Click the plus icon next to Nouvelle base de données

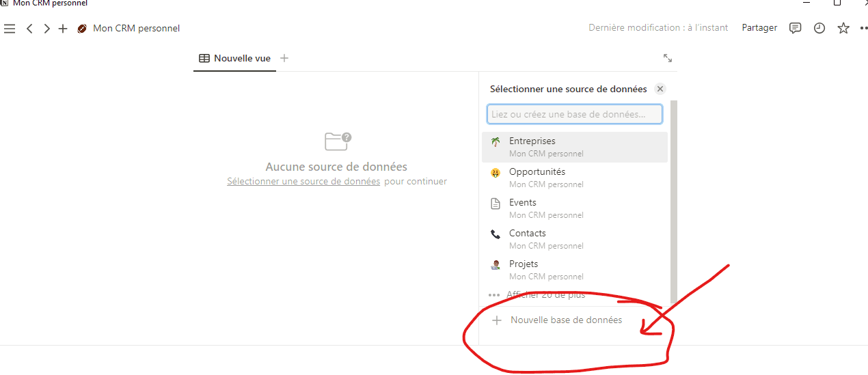(497, 320)
